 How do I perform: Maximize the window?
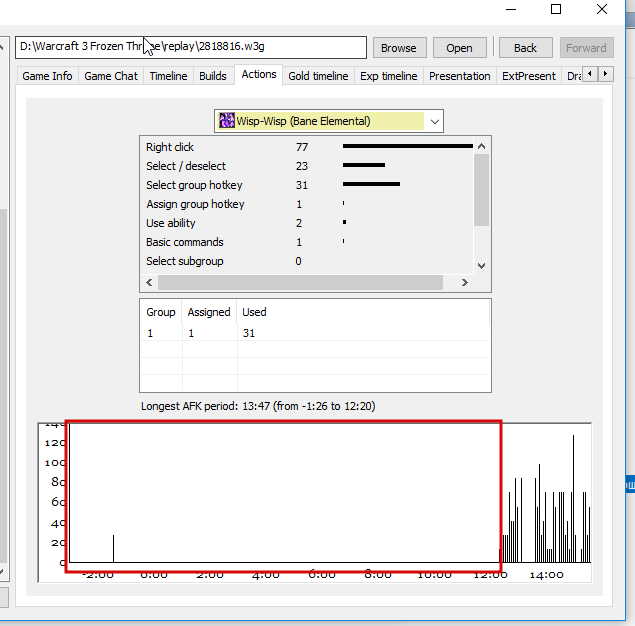tap(556, 9)
